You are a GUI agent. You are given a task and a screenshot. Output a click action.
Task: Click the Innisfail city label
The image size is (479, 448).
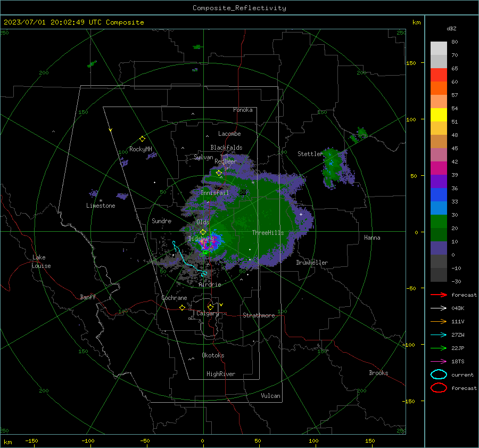[x=214, y=193]
